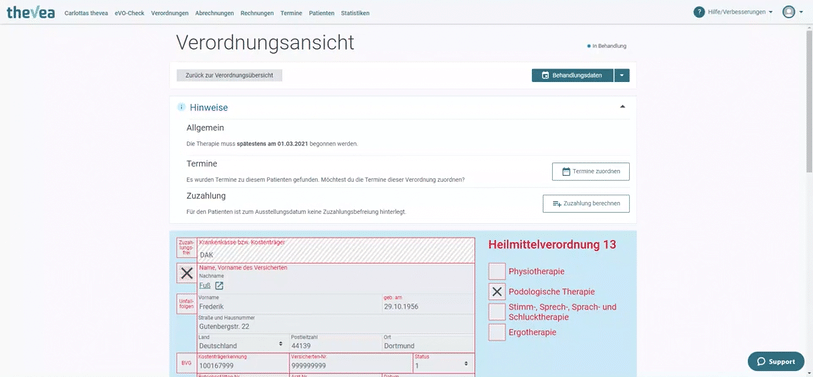Viewport: 813px width, 377px height.
Task: Click the Postleitzahl field 44139
Action: coord(335,342)
